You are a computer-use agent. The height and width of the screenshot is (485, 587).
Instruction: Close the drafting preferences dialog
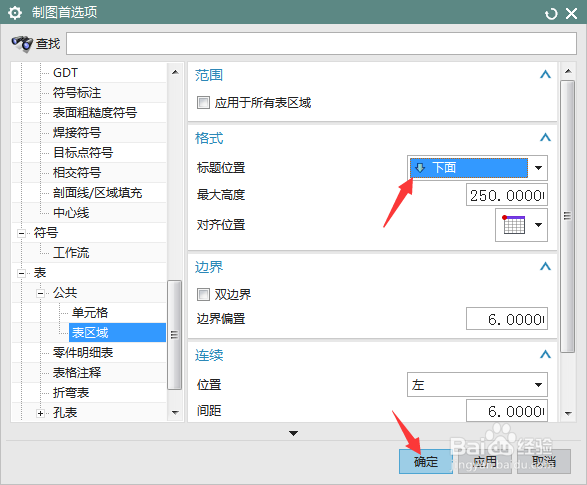(571, 14)
